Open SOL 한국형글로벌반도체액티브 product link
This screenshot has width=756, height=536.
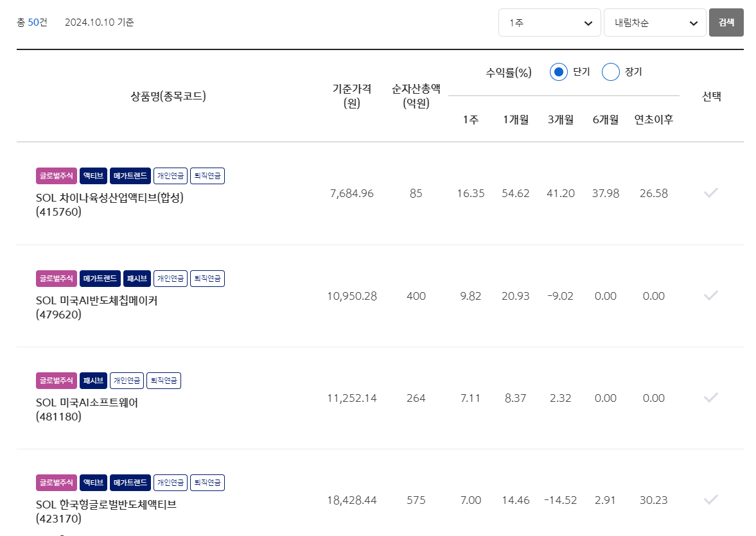[x=106, y=512]
